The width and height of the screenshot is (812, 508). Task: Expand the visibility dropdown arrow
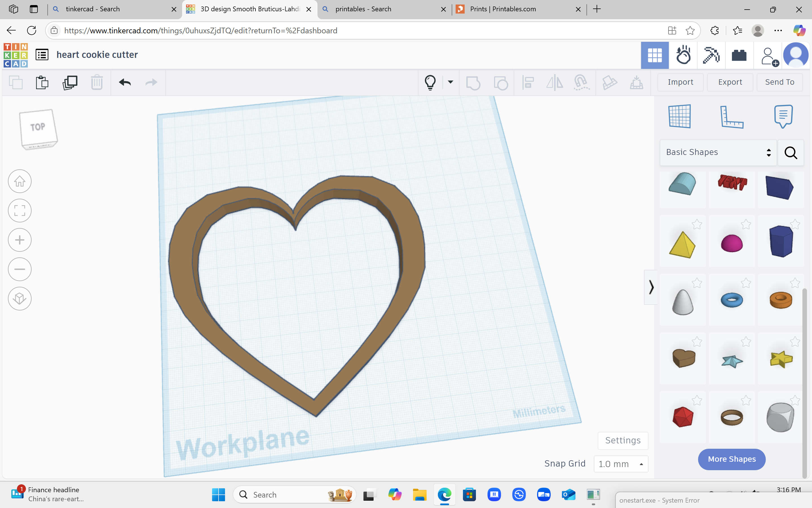tap(450, 82)
